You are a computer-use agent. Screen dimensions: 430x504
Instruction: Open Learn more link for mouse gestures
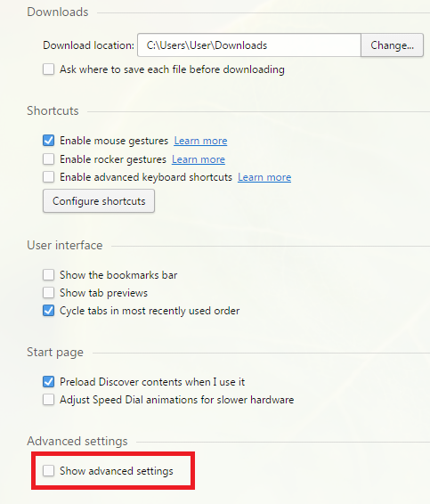click(200, 141)
